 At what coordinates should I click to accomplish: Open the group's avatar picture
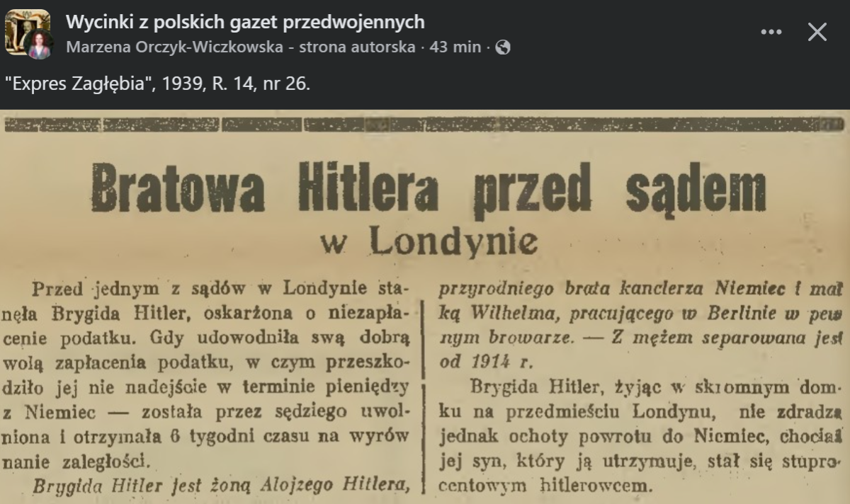click(23, 27)
